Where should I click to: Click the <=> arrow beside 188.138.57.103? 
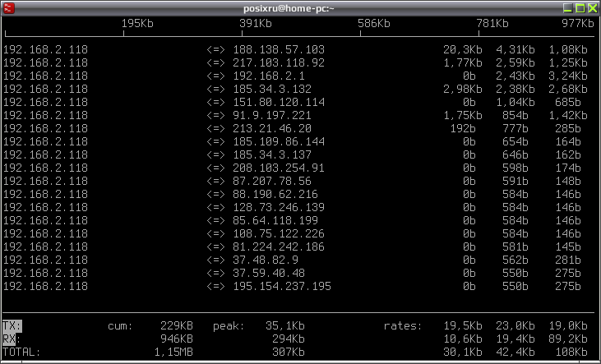[x=215, y=50]
